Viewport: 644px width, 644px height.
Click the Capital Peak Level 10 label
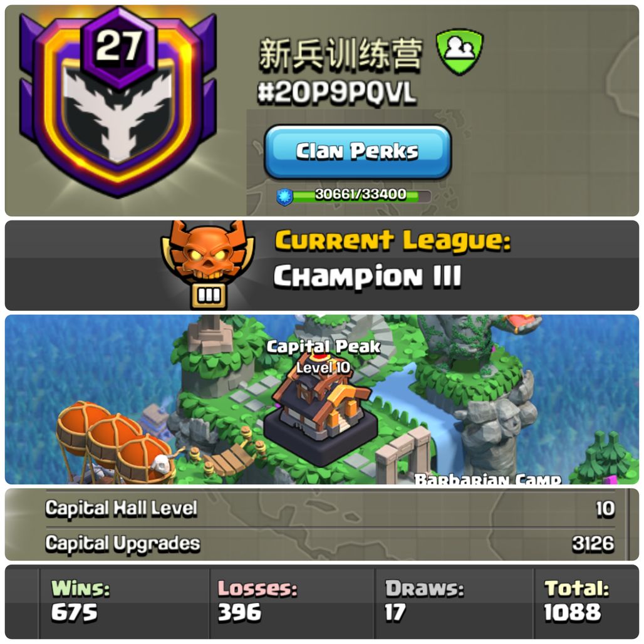[x=323, y=356]
